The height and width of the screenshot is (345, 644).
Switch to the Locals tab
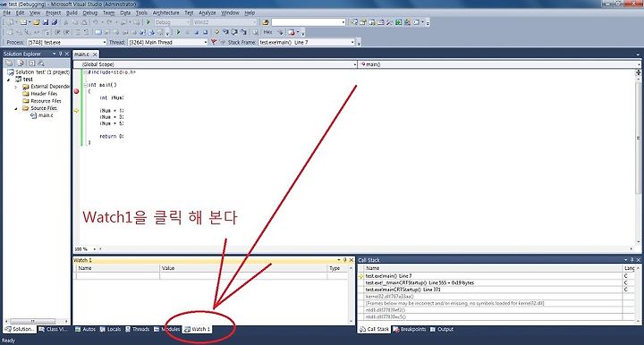111,329
